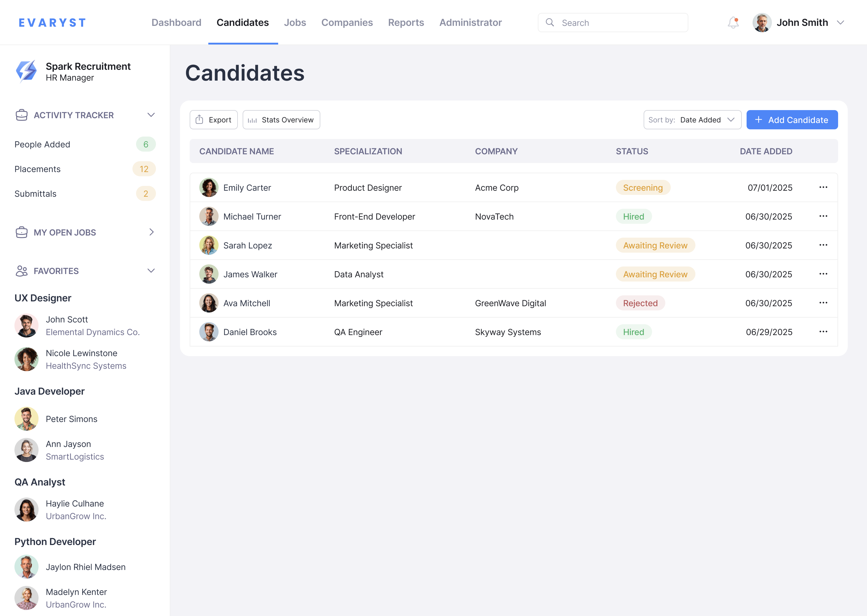The width and height of the screenshot is (867, 616).
Task: Collapse the Activity Tracker section
Action: coord(151,115)
